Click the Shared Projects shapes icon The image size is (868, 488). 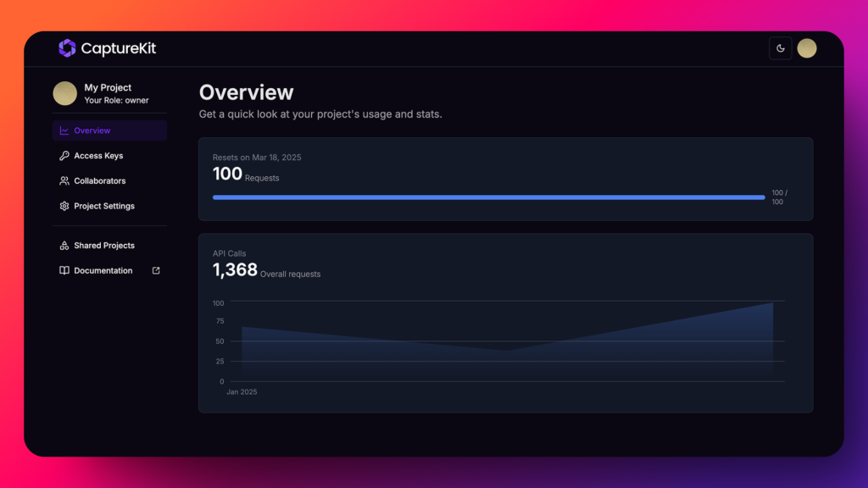pyautogui.click(x=64, y=246)
